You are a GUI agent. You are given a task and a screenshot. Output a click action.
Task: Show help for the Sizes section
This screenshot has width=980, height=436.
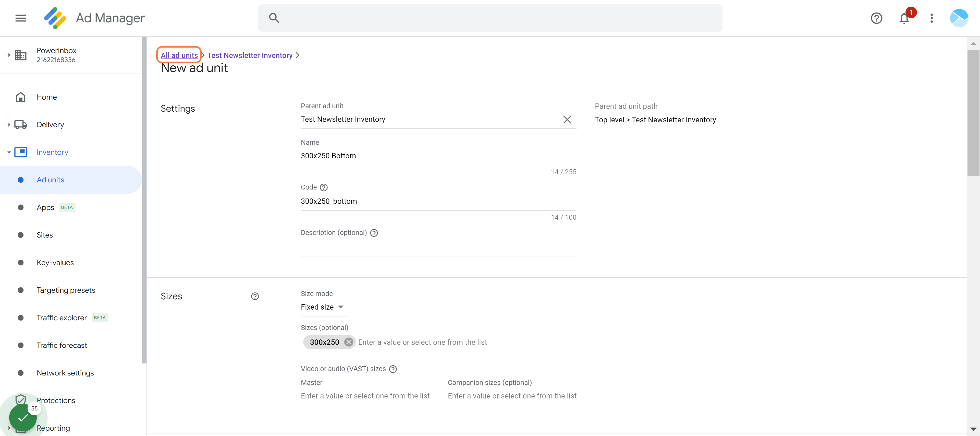coord(254,296)
